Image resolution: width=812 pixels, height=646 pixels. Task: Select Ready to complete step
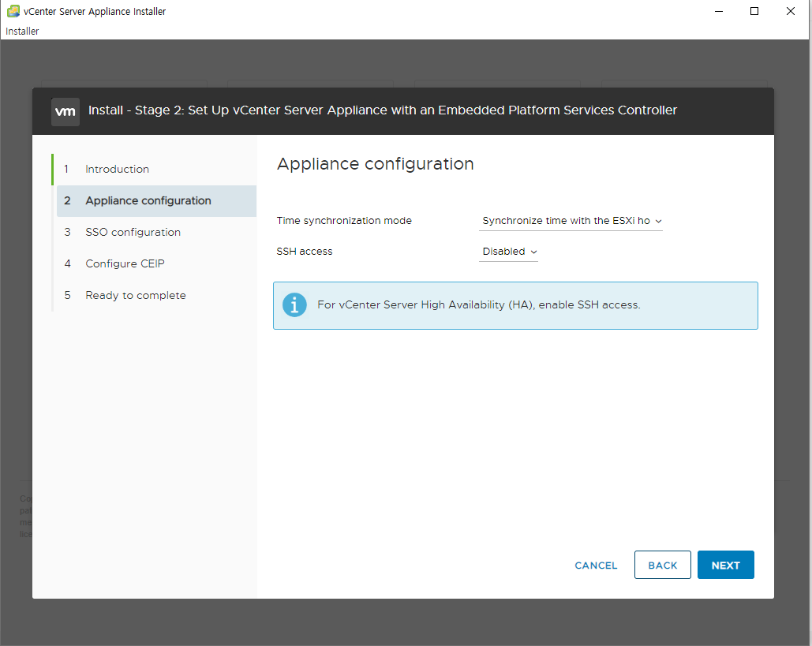[x=156, y=296]
